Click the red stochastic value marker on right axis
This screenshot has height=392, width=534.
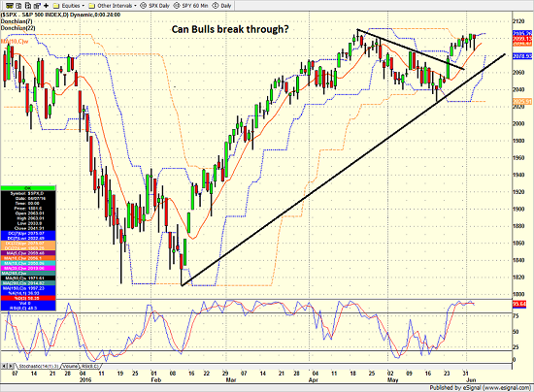[x=519, y=304]
